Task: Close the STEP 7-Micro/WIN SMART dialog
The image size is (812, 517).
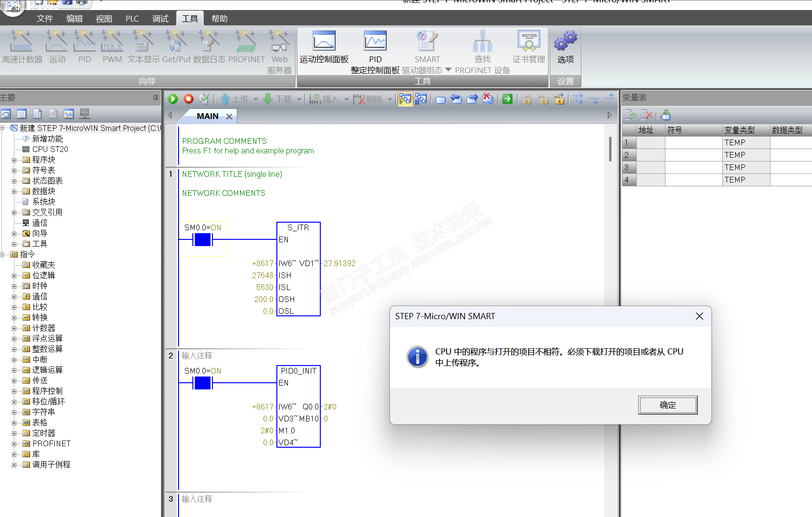Action: coord(699,316)
